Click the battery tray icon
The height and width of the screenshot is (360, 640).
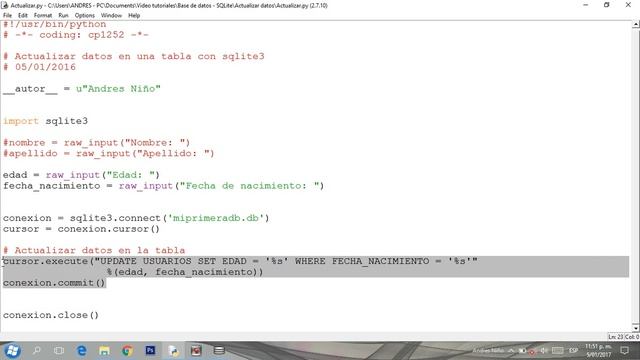pyautogui.click(x=522, y=351)
